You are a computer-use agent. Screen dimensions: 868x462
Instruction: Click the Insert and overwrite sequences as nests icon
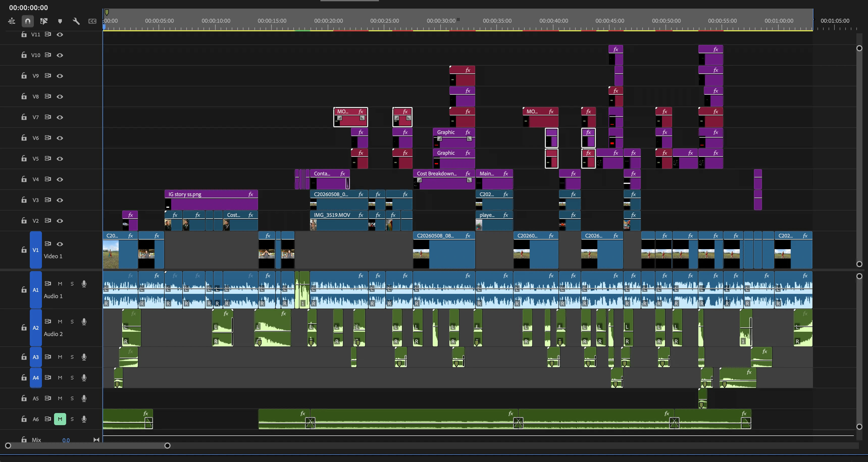coord(11,21)
